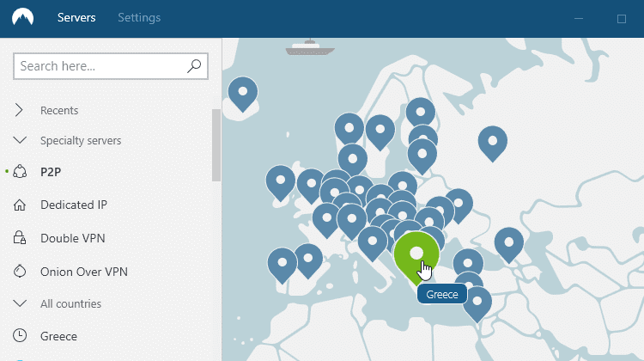644x361 pixels.
Task: Select the Sweden map pin
Action: [x=380, y=132]
